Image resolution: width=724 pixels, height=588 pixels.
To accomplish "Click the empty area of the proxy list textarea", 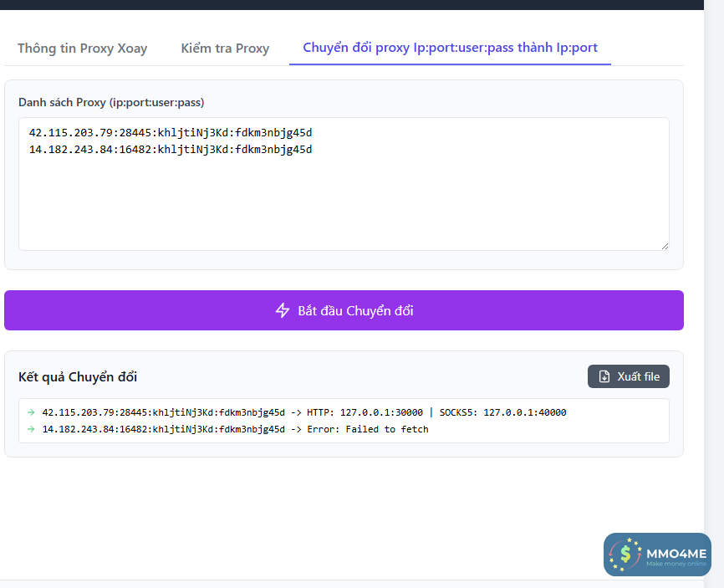I will (343, 205).
